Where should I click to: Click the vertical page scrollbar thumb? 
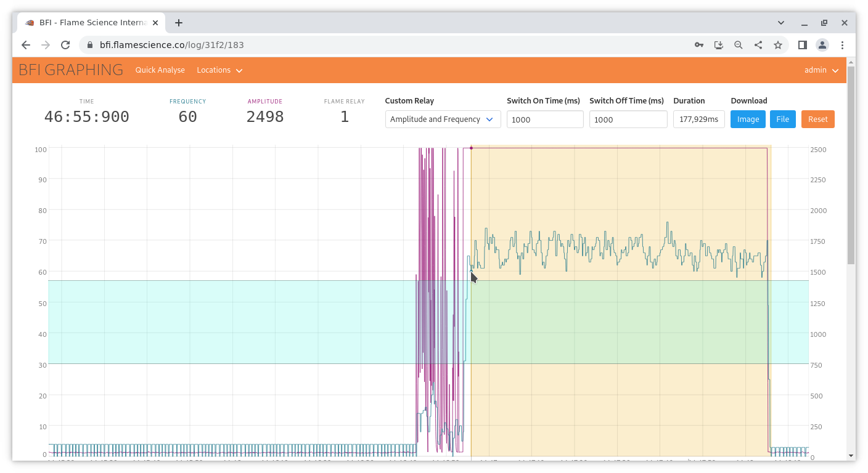[x=851, y=165]
